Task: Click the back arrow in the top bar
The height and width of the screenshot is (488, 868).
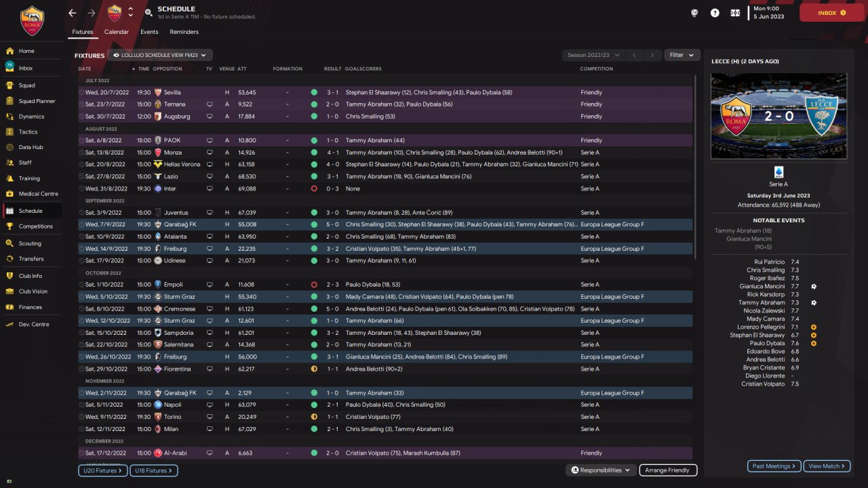Action: click(x=73, y=13)
